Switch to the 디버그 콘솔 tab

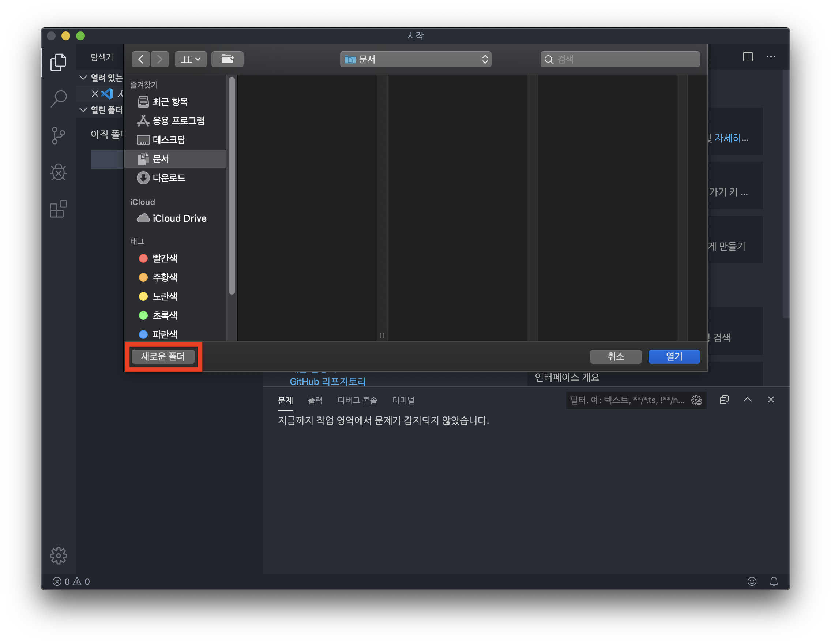coord(357,400)
